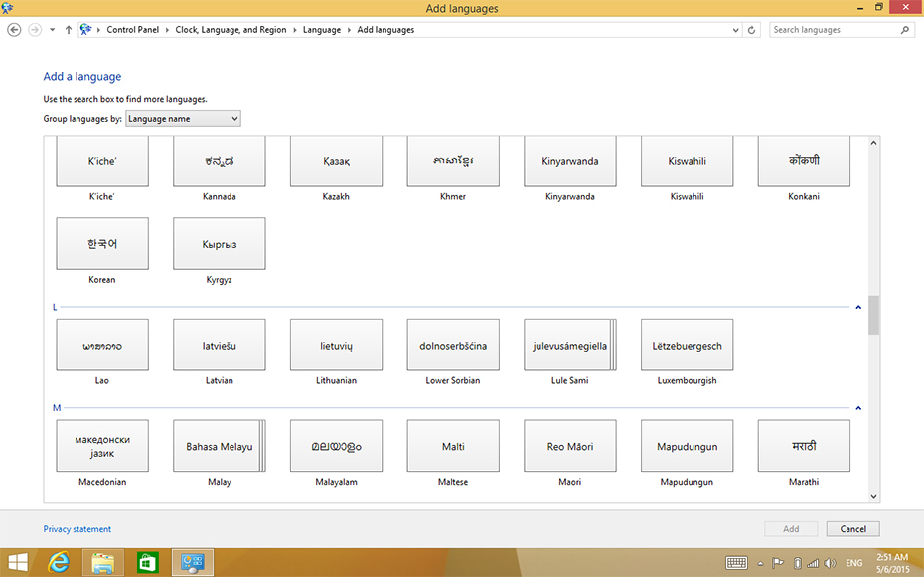The width and height of the screenshot is (924, 577).
Task: Navigate to Clock, Language, and Region breadcrumb
Action: 231,30
